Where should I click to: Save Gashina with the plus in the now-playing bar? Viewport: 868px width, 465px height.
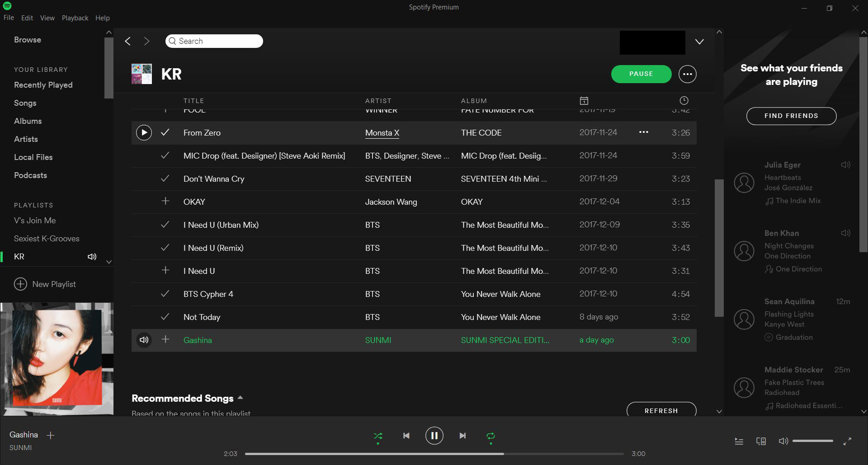[x=51, y=435]
